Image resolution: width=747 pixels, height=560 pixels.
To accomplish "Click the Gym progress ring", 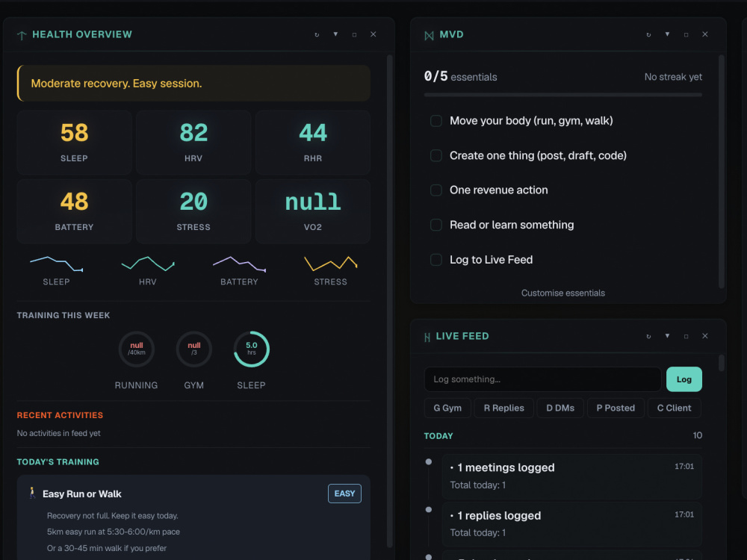I will point(194,349).
